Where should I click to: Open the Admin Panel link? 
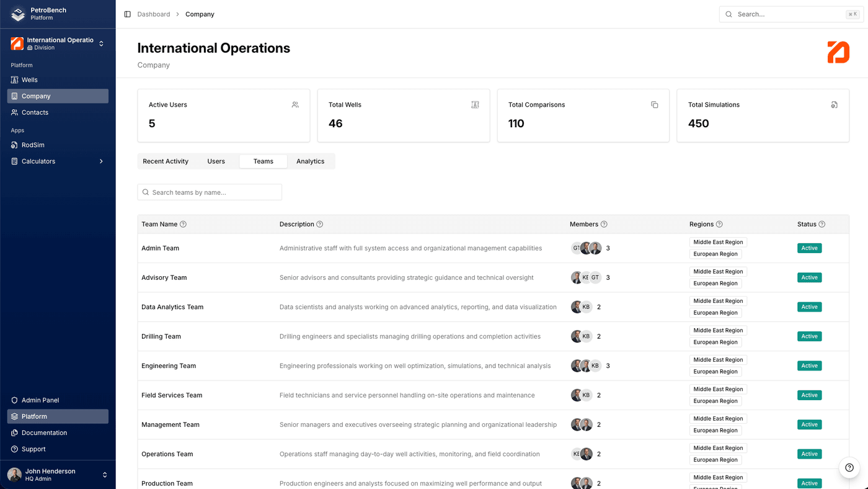(x=40, y=400)
